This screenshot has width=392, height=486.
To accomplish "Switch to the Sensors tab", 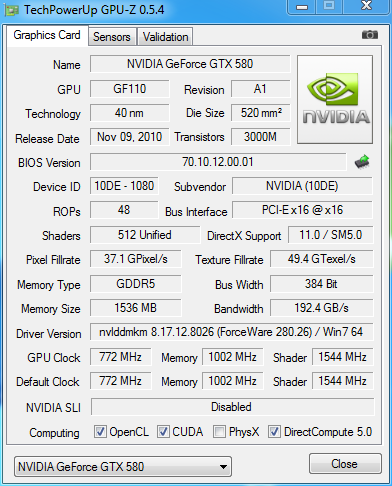I will 112,37.
